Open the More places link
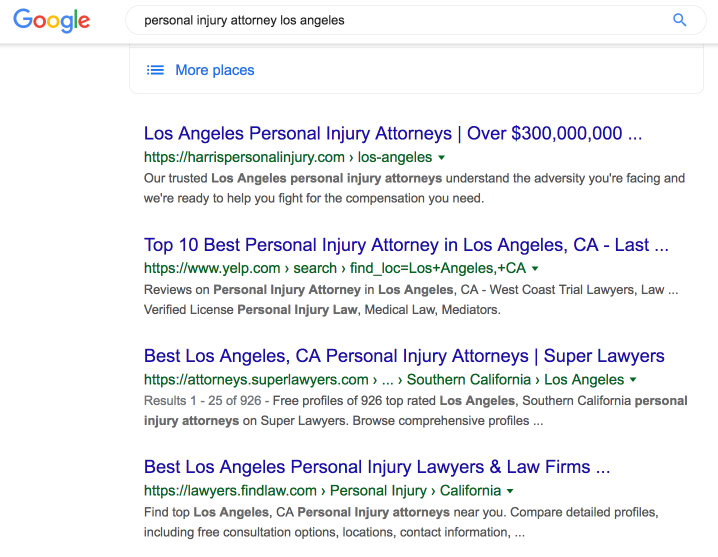Screen dimensions: 718x557 [215, 70]
